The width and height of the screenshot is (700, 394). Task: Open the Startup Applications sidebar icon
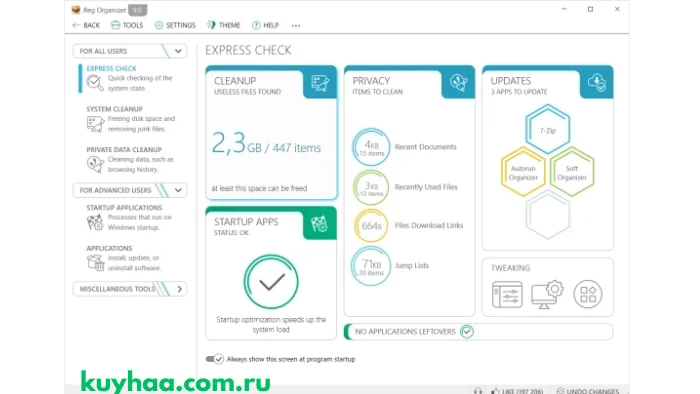point(95,222)
